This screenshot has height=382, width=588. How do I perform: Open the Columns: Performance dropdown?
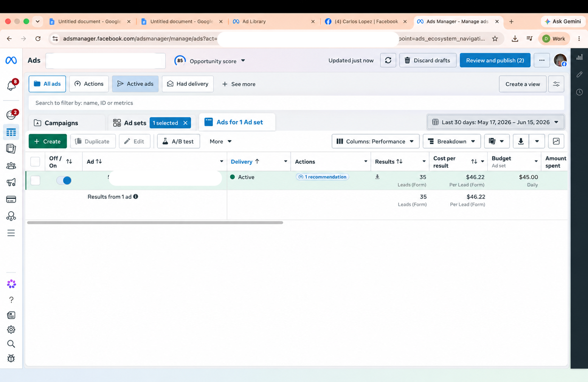pyautogui.click(x=375, y=141)
